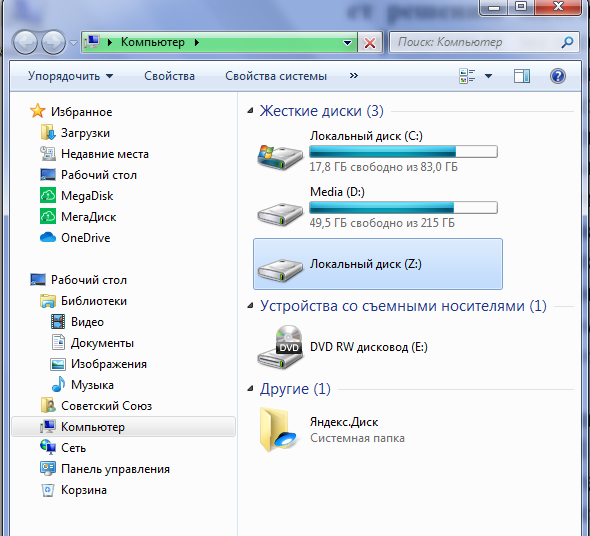Collapse the Устройства со съемными носителями group
590x536 pixels.
250,306
